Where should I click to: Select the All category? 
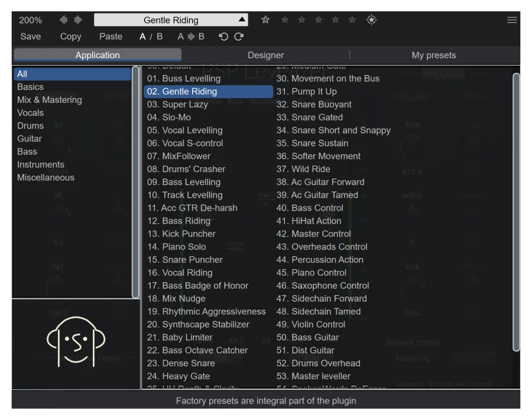(72, 74)
